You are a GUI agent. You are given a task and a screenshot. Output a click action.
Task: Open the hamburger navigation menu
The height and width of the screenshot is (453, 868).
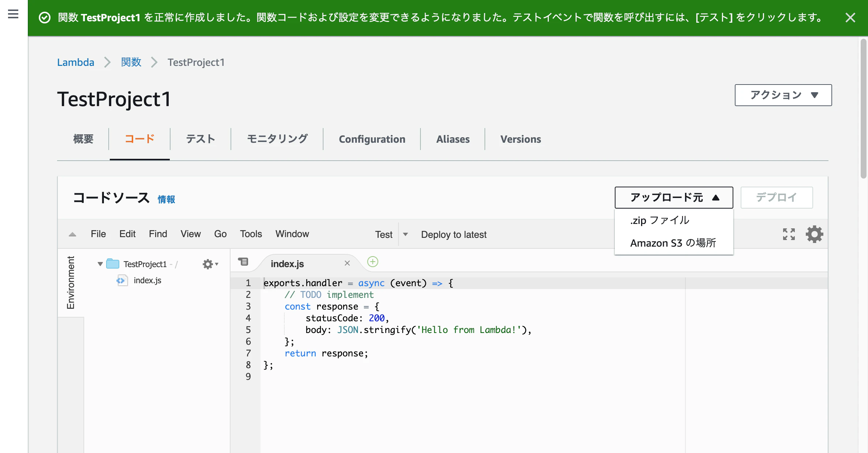click(13, 14)
